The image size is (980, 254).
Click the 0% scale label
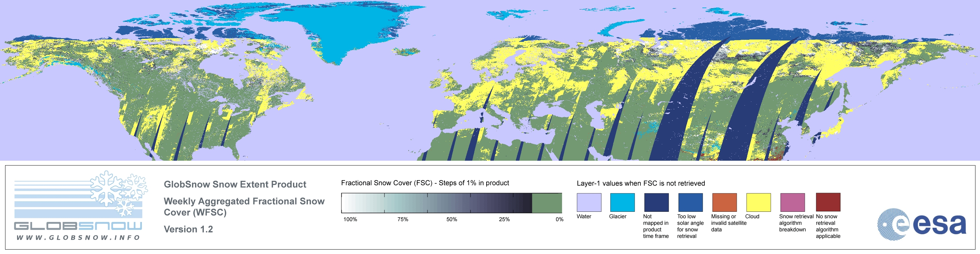click(559, 219)
